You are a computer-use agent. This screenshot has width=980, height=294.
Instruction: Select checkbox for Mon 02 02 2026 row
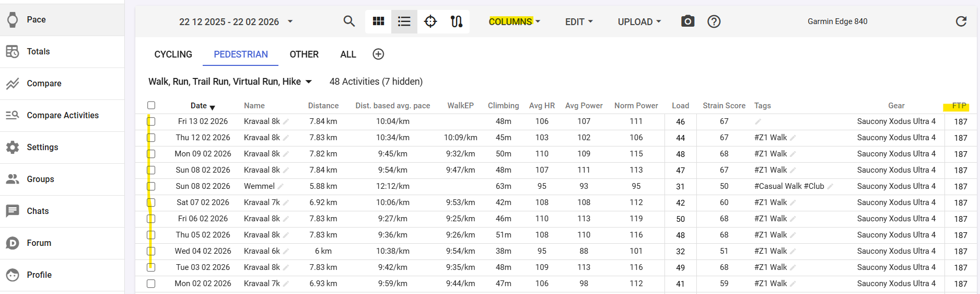coord(151,284)
